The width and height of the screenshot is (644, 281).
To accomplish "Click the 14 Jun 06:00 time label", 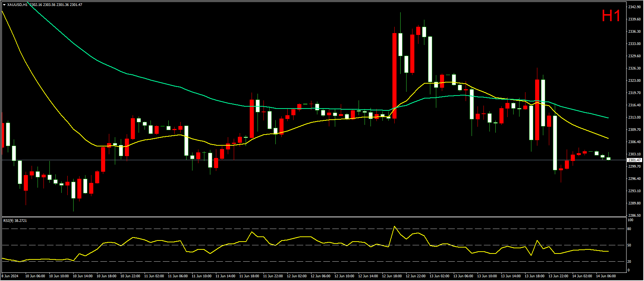I will pyautogui.click(x=606, y=276).
